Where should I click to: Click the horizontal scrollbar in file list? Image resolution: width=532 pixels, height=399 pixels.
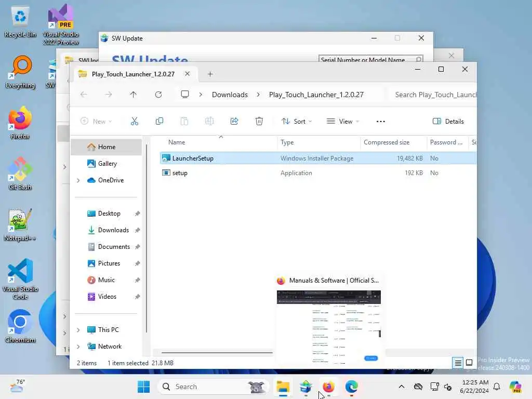(217, 353)
